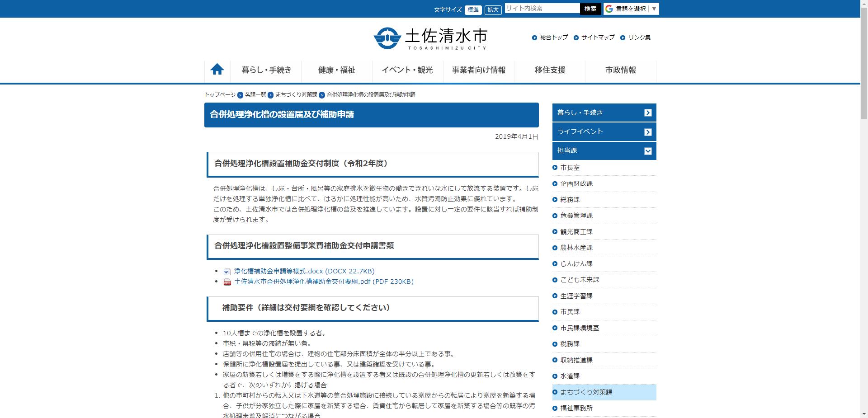868x418 pixels.
Task: Click the arrow icon beside 市長室
Action: [555, 167]
